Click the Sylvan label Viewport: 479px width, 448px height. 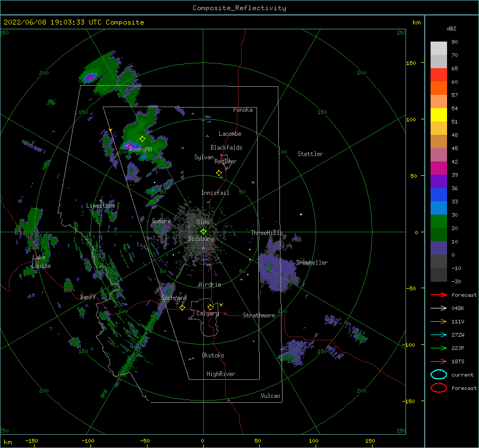pos(204,157)
